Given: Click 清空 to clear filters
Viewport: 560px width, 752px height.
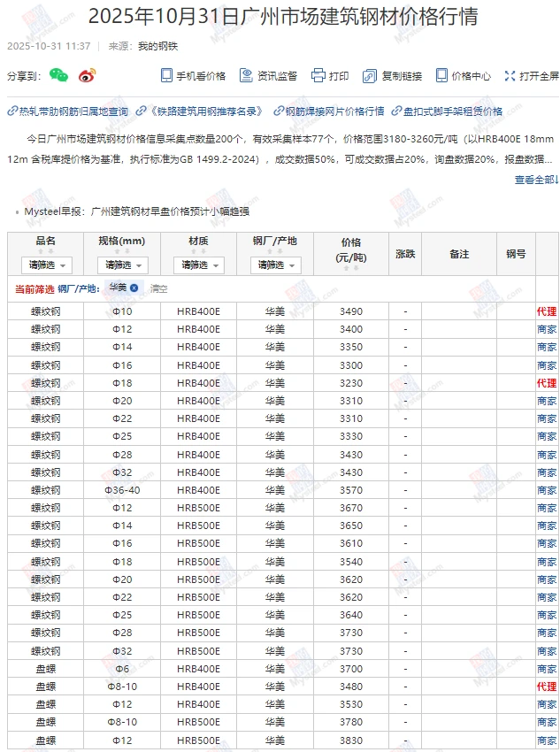Looking at the screenshot, I should tap(158, 288).
